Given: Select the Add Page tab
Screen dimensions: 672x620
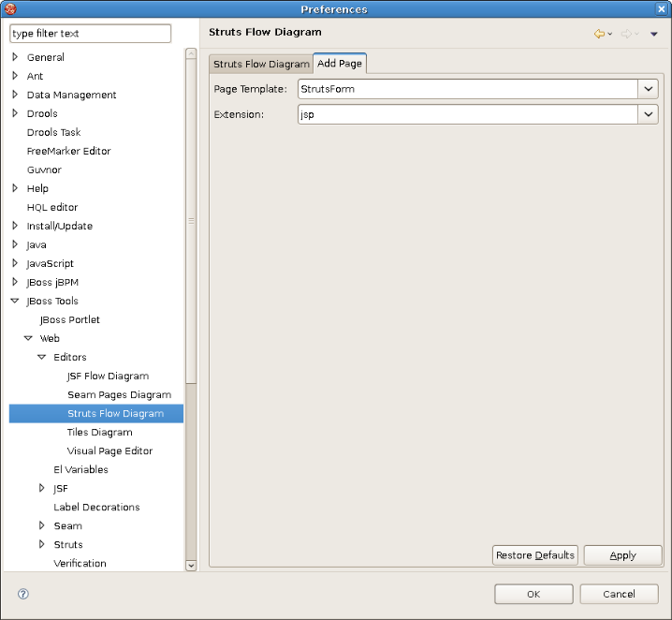Looking at the screenshot, I should [340, 64].
